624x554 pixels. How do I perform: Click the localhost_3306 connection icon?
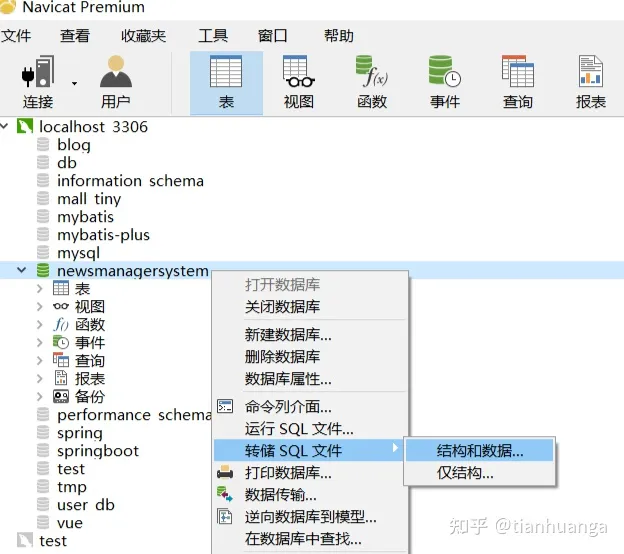(x=25, y=127)
